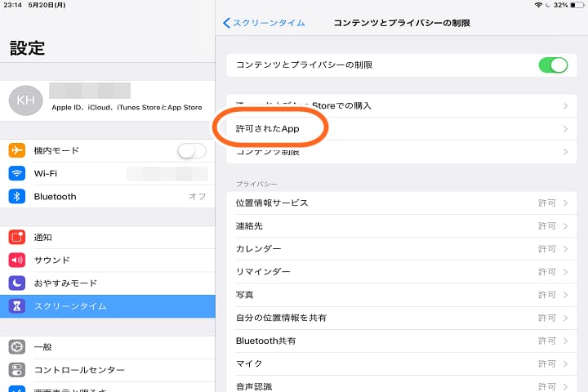Image resolution: width=588 pixels, height=392 pixels.
Task: Open the Storeでの購入 row chevron
Action: (x=565, y=106)
